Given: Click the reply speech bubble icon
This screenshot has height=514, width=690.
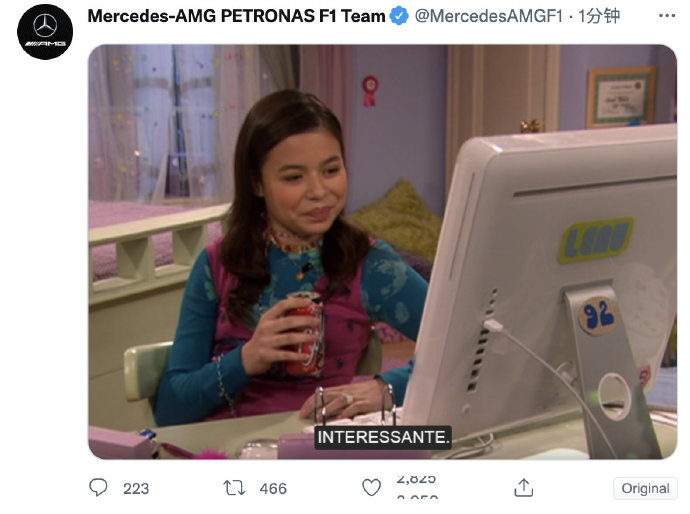Looking at the screenshot, I should tap(98, 488).
